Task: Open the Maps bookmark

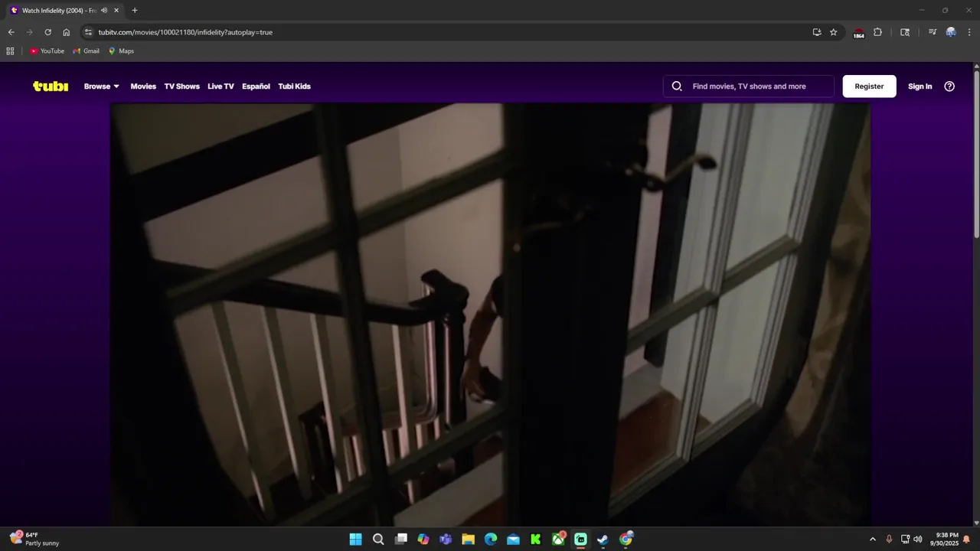Action: click(x=121, y=51)
